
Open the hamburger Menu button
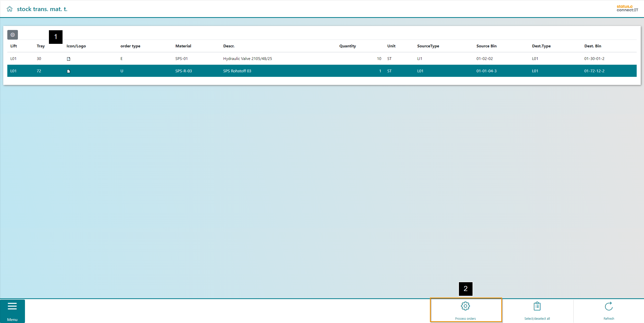click(x=12, y=311)
